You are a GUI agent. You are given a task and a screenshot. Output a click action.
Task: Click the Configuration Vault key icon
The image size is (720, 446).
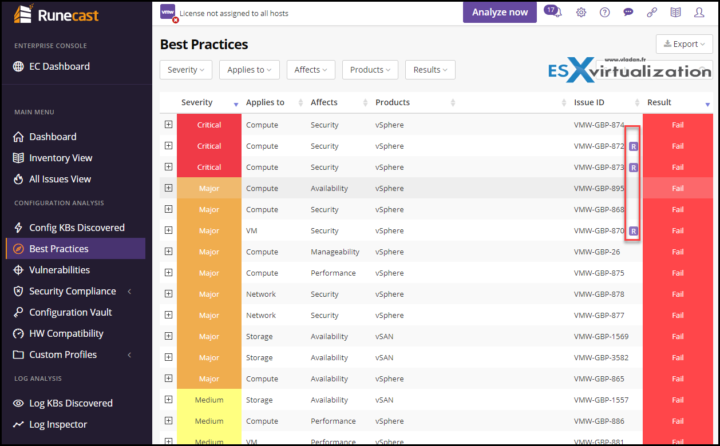[18, 312]
